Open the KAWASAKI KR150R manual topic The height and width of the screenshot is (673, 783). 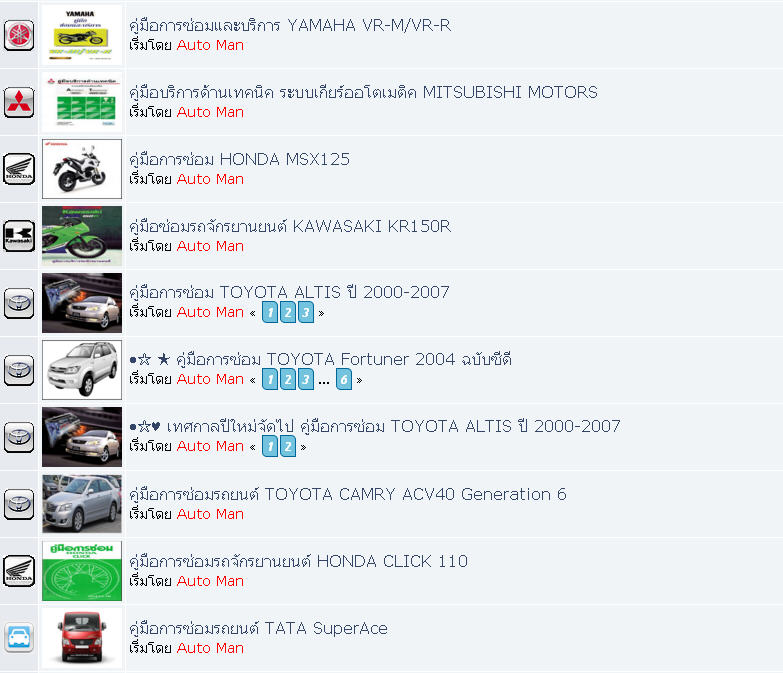tap(290, 226)
